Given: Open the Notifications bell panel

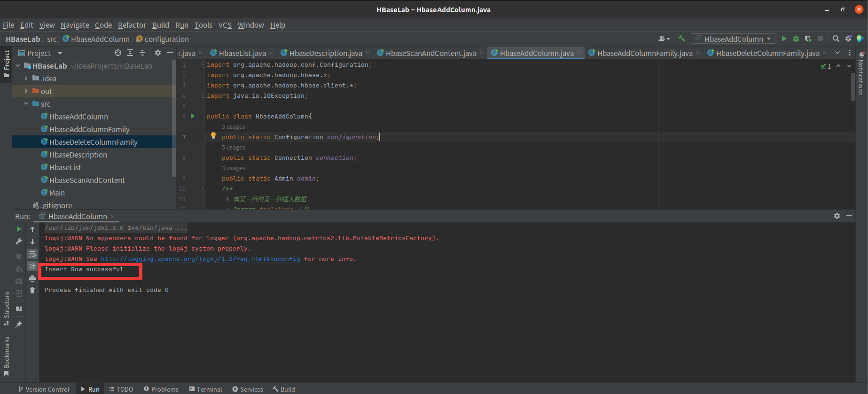Looking at the screenshot, I should (861, 55).
